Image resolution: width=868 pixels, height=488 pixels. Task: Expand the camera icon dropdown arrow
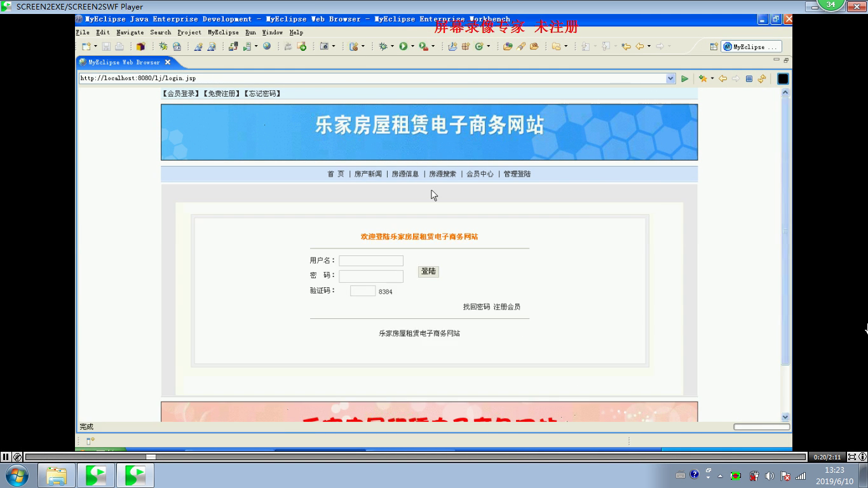pos(334,46)
